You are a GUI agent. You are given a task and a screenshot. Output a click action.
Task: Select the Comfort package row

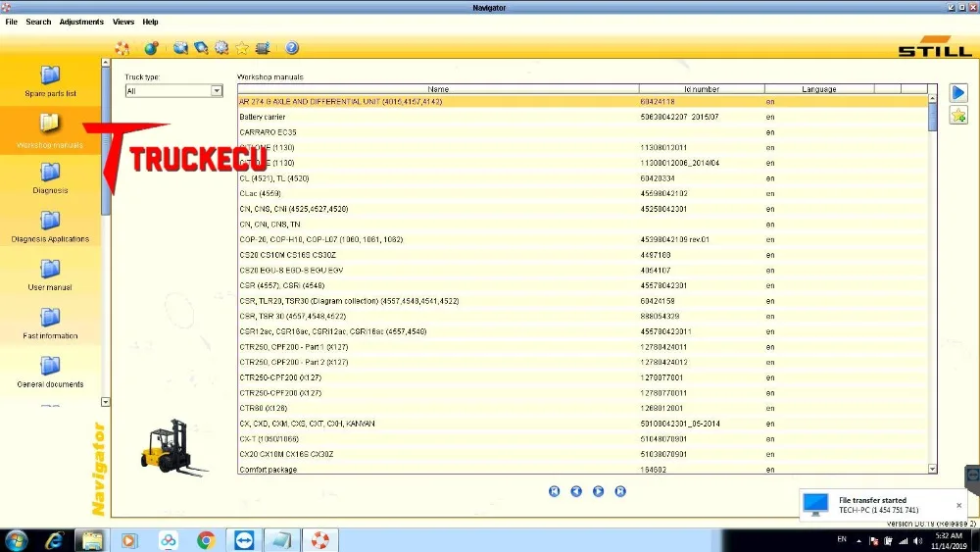(582, 469)
